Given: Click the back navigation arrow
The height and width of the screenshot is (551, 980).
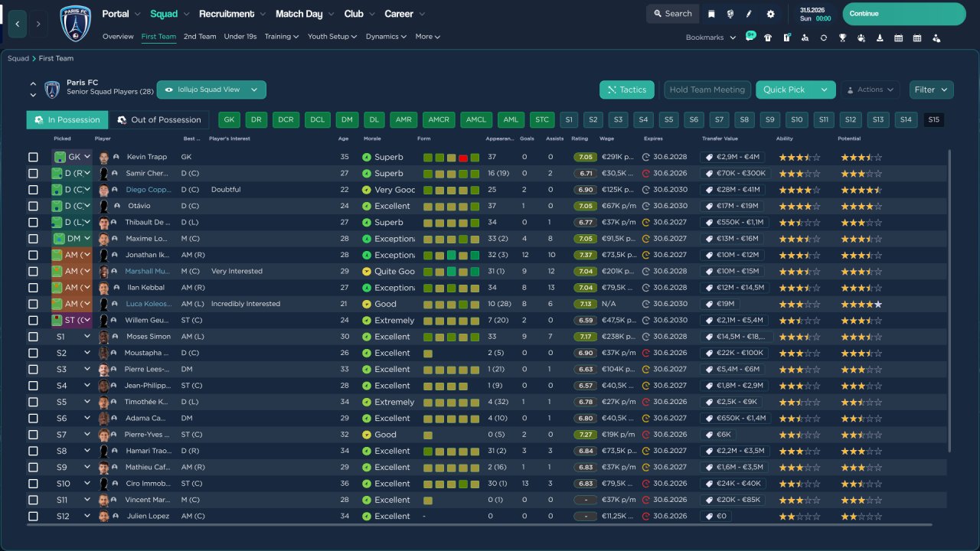Looking at the screenshot, I should (18, 24).
